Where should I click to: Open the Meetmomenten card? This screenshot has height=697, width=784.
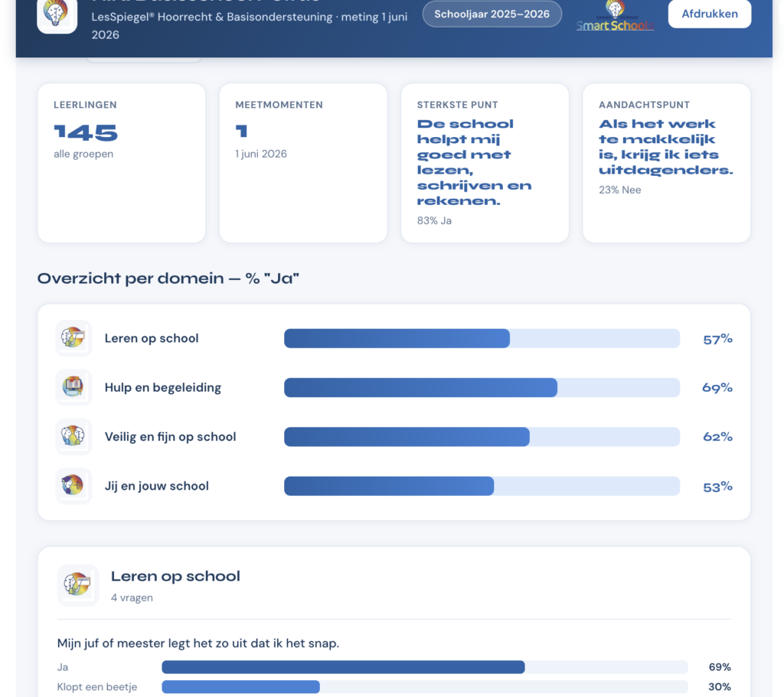(x=303, y=163)
